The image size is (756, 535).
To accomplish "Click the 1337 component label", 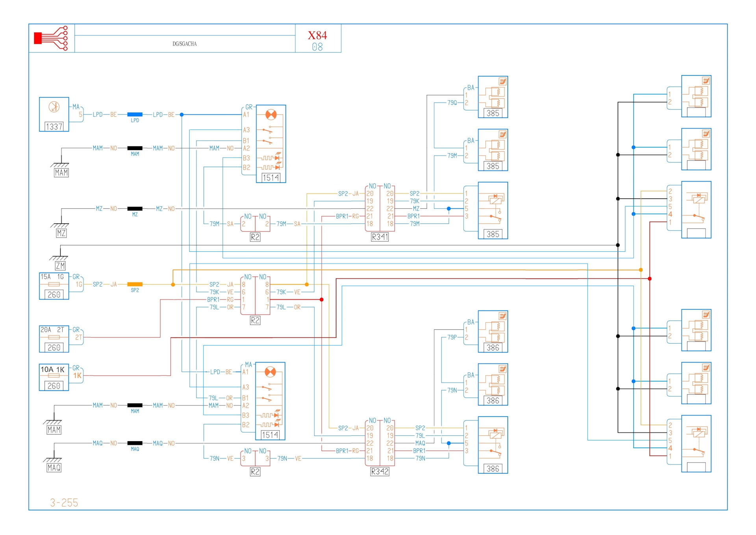I will pyautogui.click(x=54, y=126).
